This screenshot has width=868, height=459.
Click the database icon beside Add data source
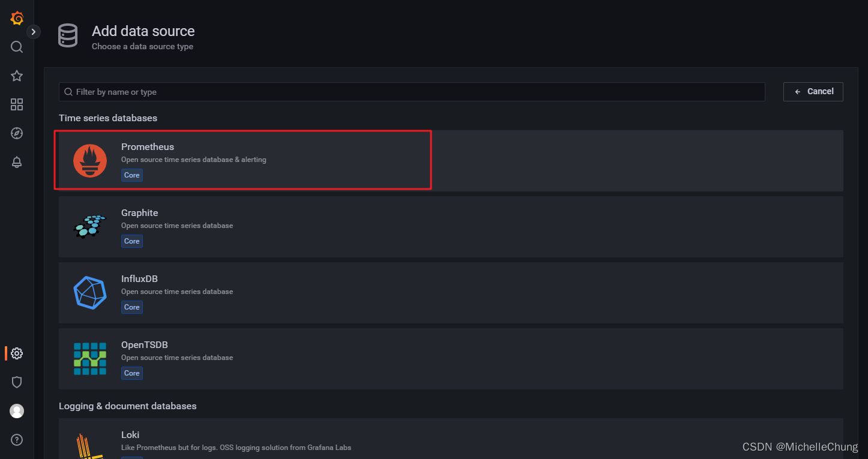click(68, 36)
